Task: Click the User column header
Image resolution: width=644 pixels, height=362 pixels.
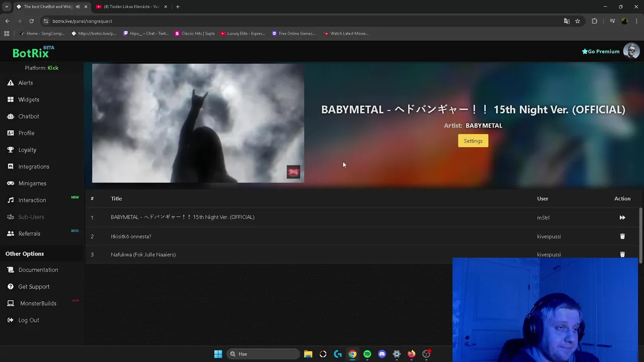Action: 542,199
